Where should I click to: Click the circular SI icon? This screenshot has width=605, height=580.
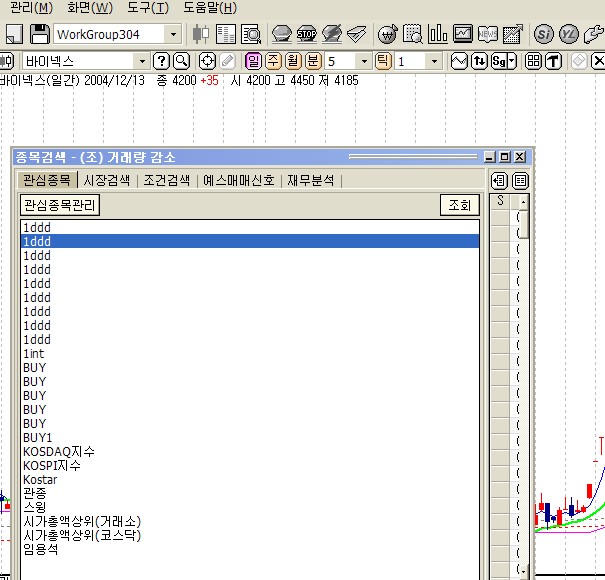click(543, 34)
